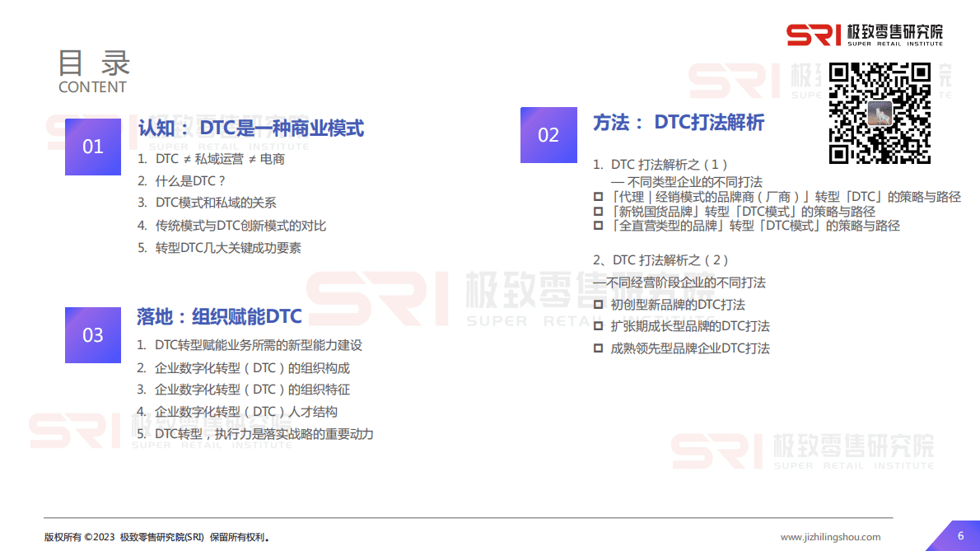Viewport: 980px width, 551px height.
Task: Select the 目 录 CONTENT header
Action: 93,70
